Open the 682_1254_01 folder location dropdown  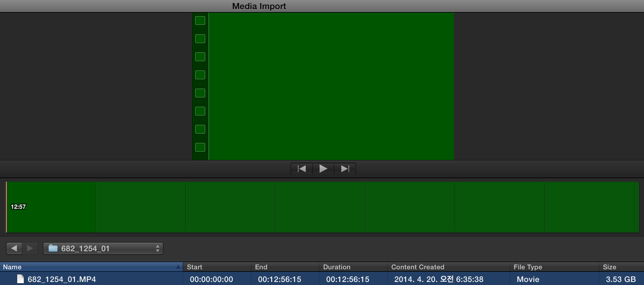click(x=103, y=248)
